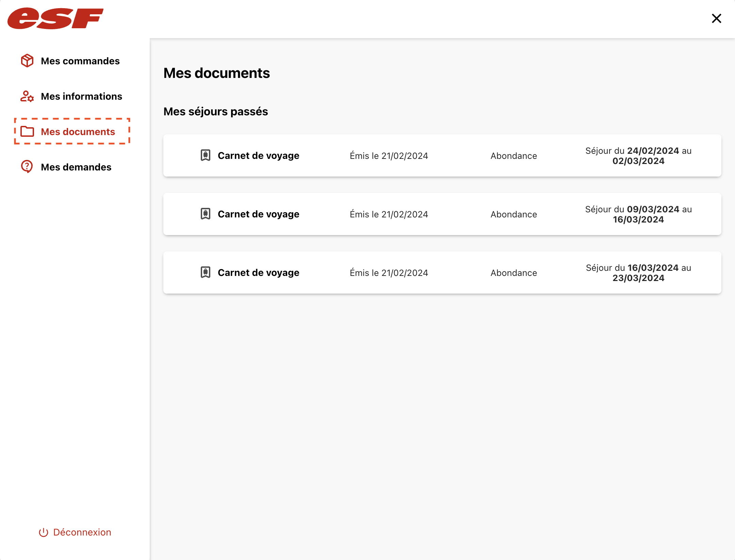Click the luggage icon of the second Carnet de voyage
The width and height of the screenshot is (735, 560).
coord(206,214)
